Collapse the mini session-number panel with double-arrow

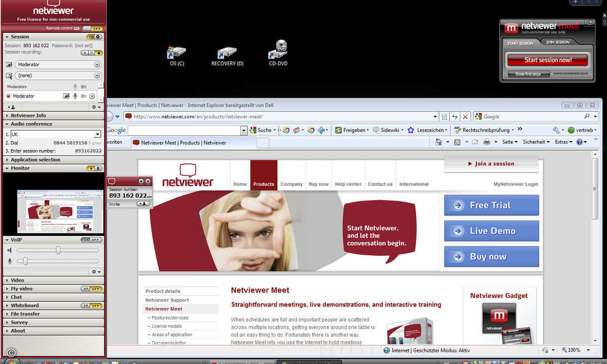click(x=141, y=181)
